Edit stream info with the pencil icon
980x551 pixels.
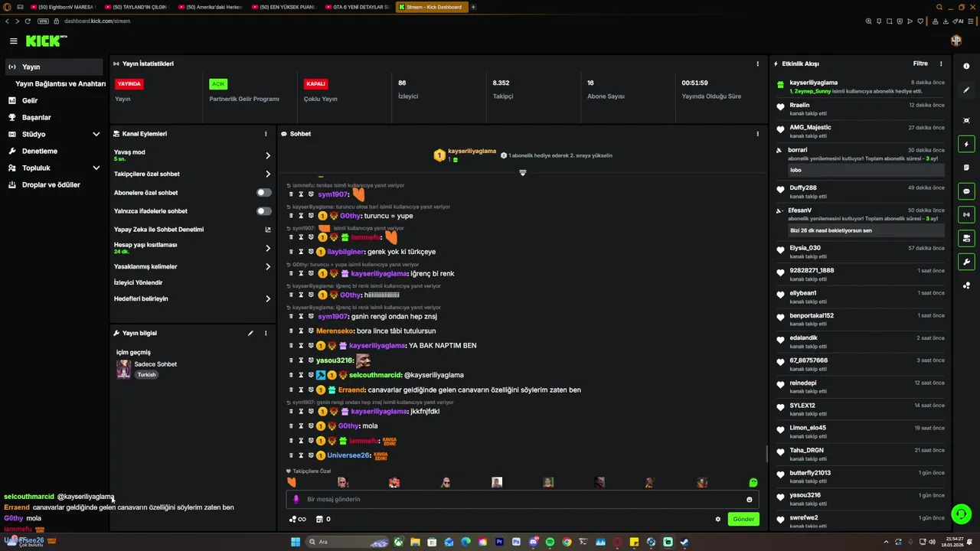pos(250,334)
